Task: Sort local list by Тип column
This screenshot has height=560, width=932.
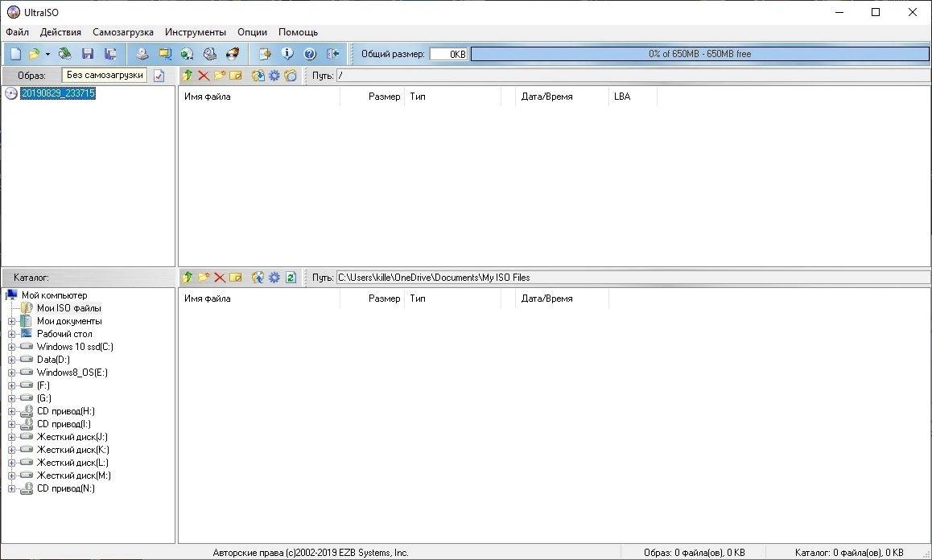Action: click(452, 299)
